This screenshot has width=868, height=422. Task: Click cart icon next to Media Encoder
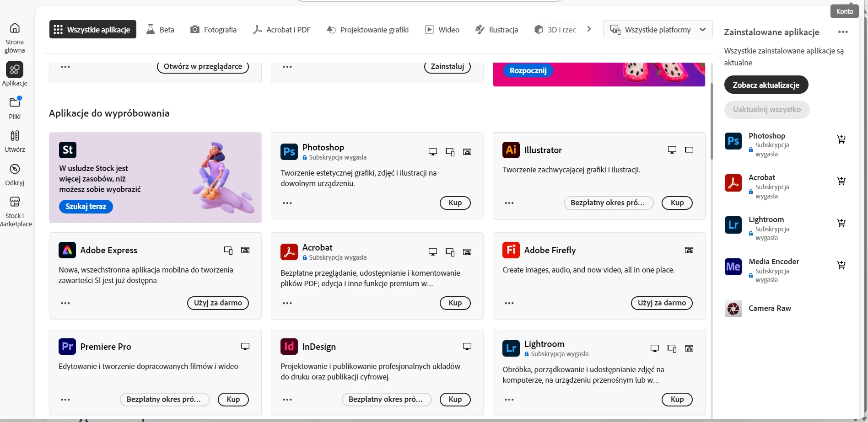(841, 265)
